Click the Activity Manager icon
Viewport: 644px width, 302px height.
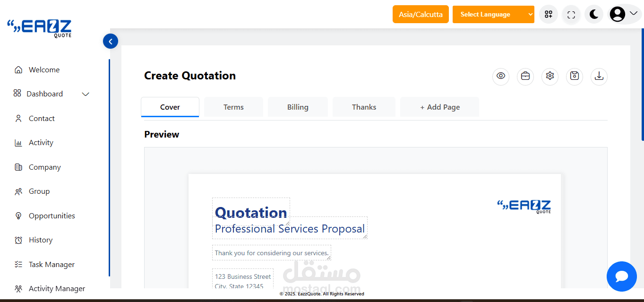point(18,289)
